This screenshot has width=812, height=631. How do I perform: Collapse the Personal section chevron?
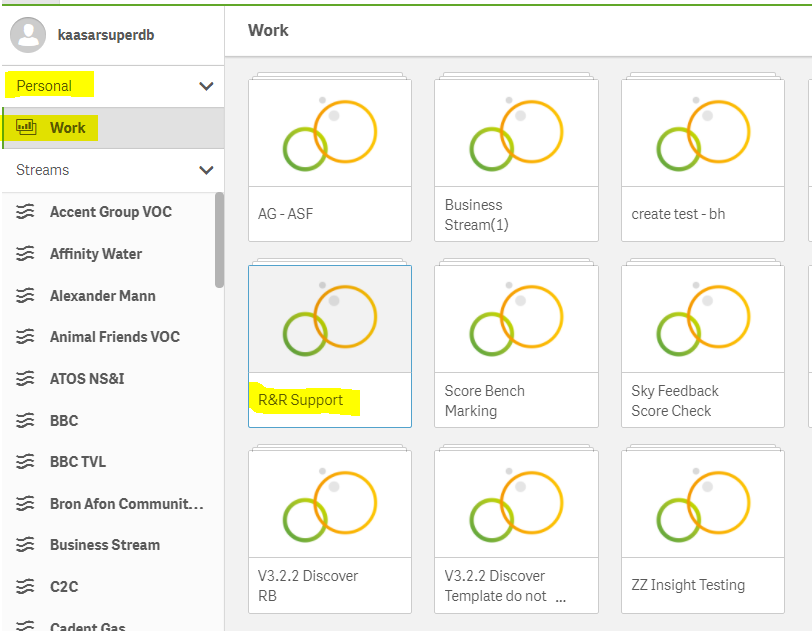coord(207,86)
